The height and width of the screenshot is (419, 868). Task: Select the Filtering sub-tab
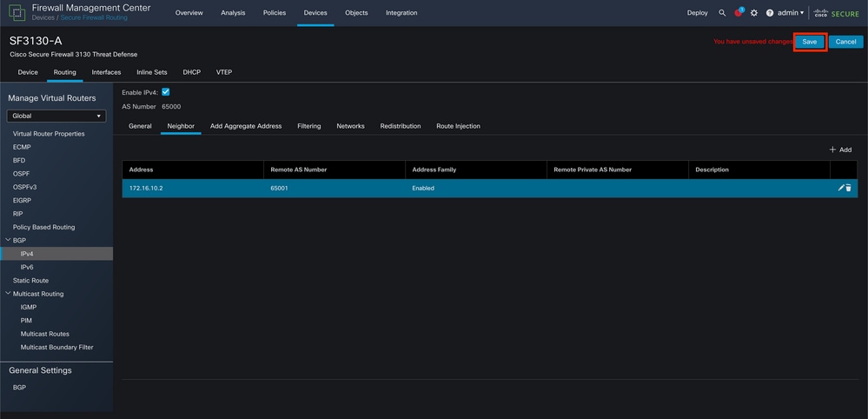point(309,126)
